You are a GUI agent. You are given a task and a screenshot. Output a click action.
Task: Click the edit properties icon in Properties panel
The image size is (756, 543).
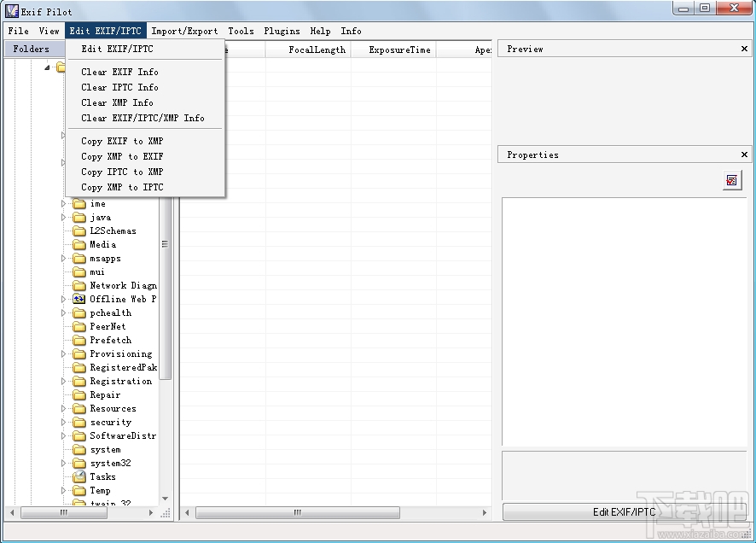731,180
